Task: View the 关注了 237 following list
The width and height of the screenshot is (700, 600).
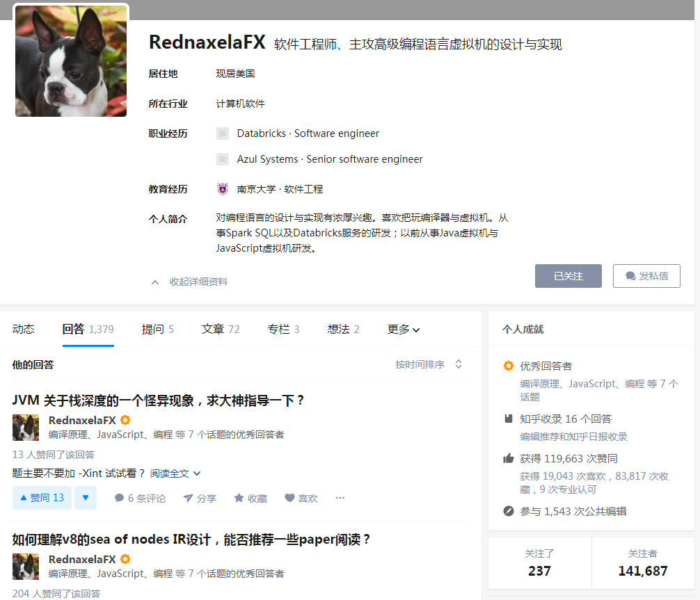Action: 539,563
